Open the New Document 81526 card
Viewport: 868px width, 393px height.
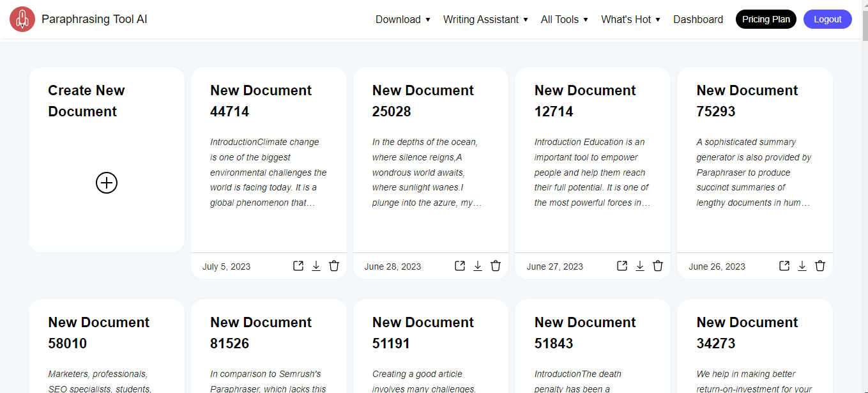click(269, 346)
